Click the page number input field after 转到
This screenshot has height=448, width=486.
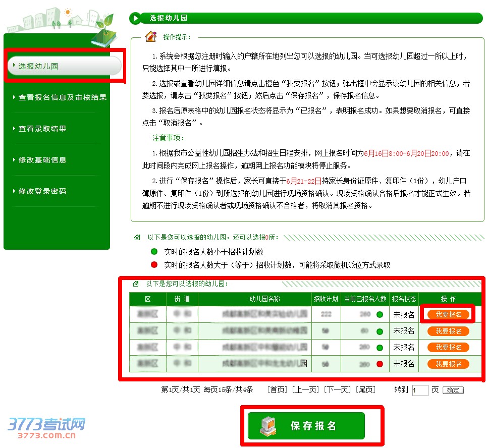[420, 390]
